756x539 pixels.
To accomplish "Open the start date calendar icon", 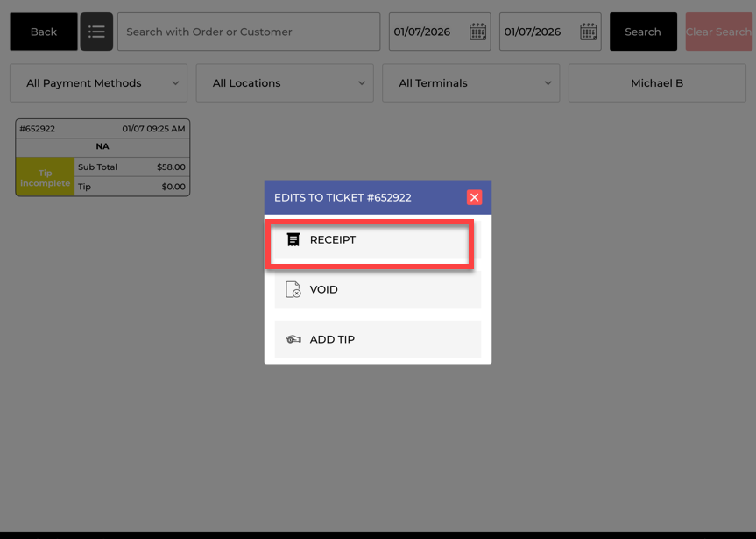I will click(477, 32).
